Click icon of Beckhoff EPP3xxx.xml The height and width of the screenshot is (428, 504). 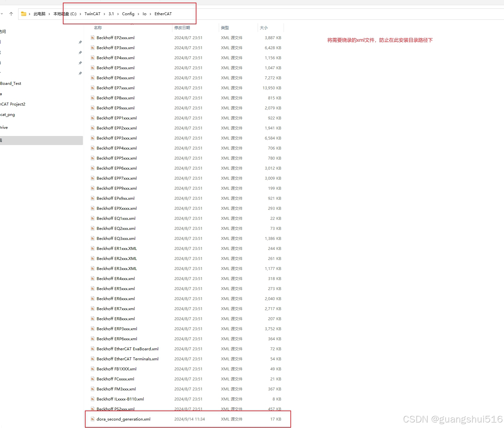pos(93,138)
